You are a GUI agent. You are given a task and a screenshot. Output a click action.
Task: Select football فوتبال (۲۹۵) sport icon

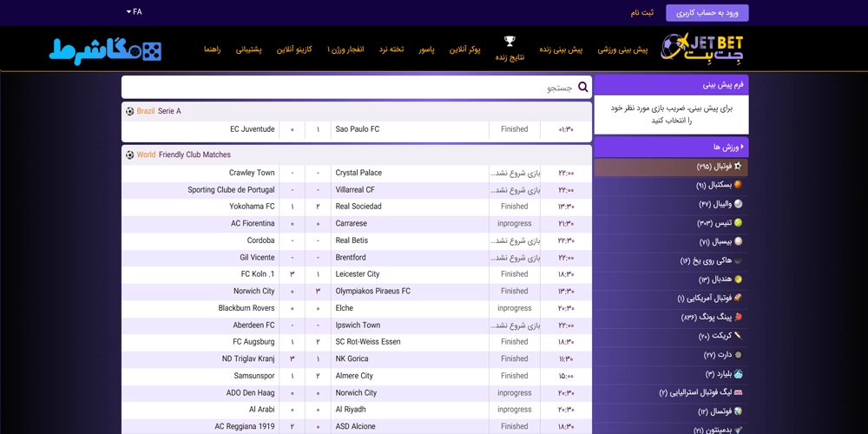pos(737,166)
